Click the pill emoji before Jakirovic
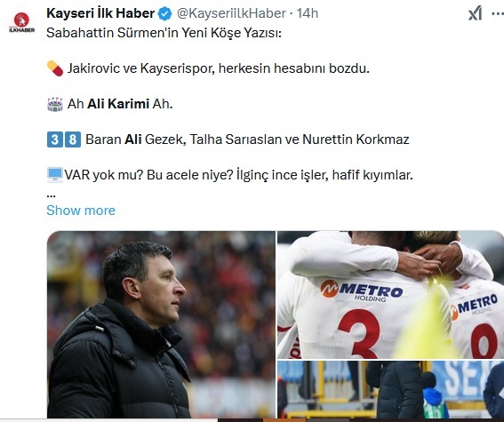 (55, 68)
